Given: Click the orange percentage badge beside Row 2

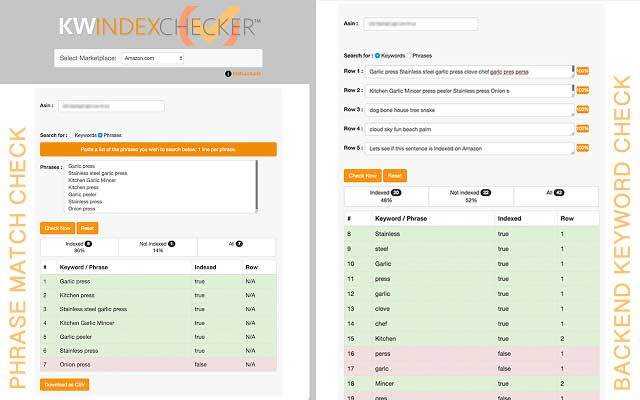Looking at the screenshot, I should click(582, 90).
